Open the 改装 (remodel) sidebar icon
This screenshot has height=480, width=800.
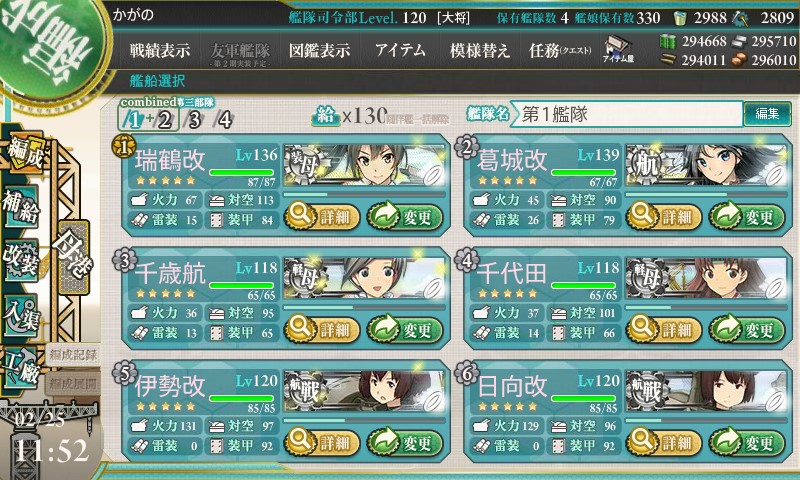click(x=21, y=259)
